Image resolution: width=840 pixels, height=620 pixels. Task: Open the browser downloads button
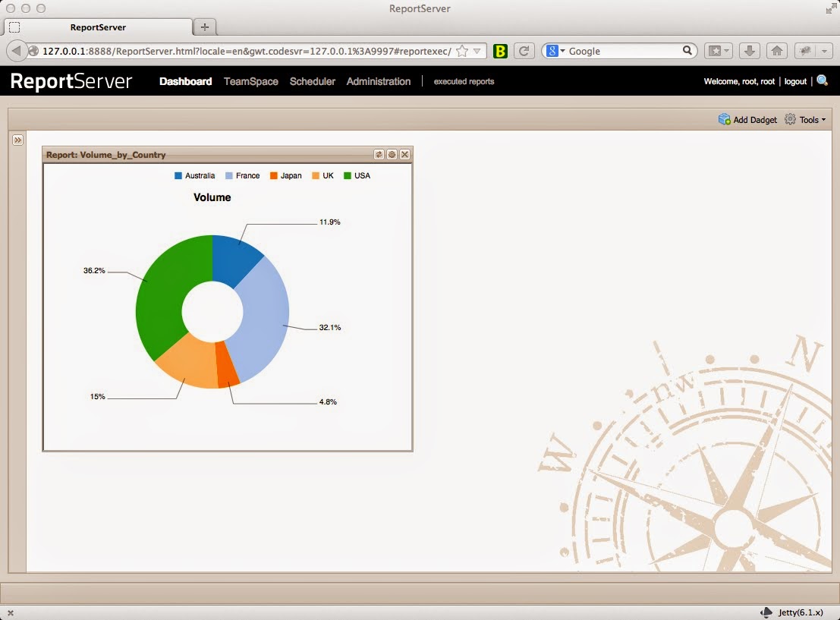pyautogui.click(x=750, y=51)
